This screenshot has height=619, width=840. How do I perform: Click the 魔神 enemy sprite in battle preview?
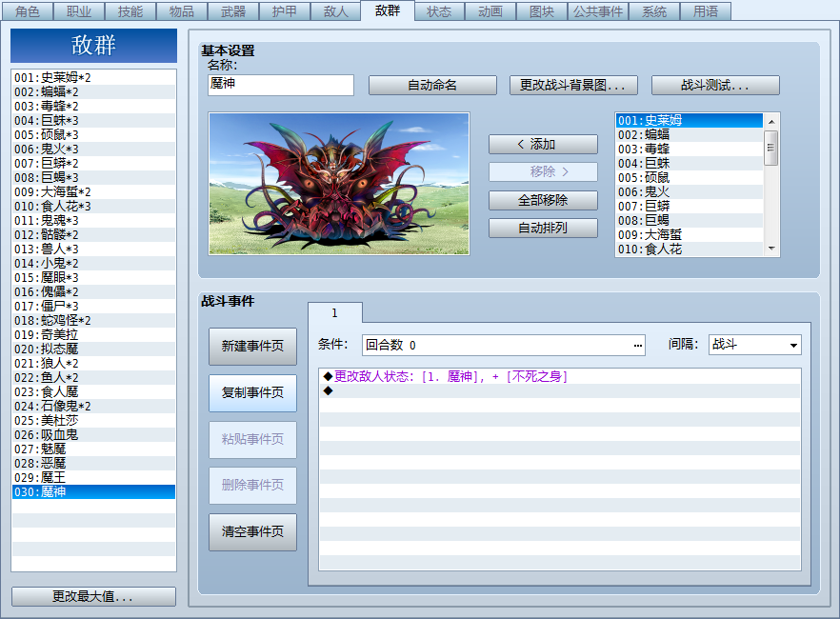point(337,185)
